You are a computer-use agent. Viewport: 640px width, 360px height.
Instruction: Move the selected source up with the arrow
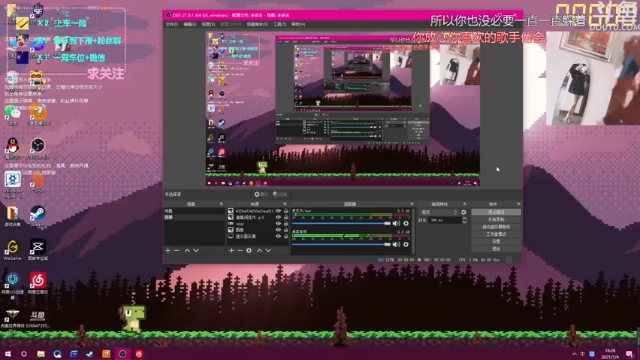click(x=259, y=250)
